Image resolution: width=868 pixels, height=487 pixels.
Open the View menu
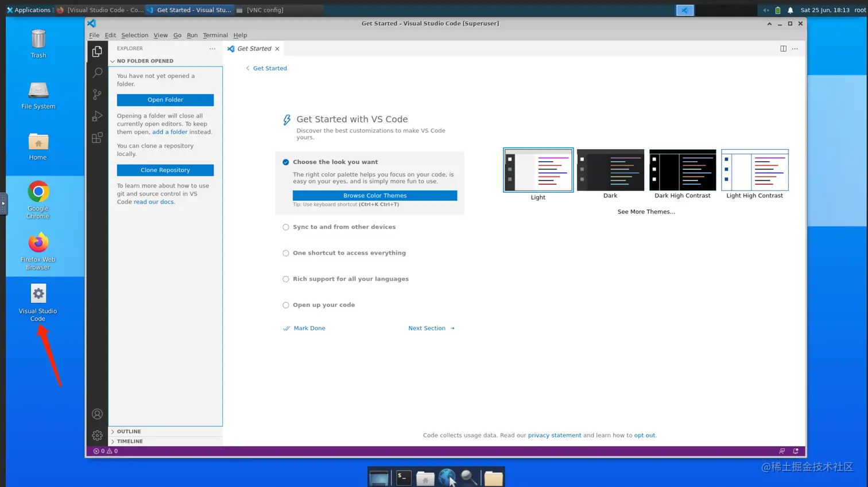pyautogui.click(x=161, y=36)
